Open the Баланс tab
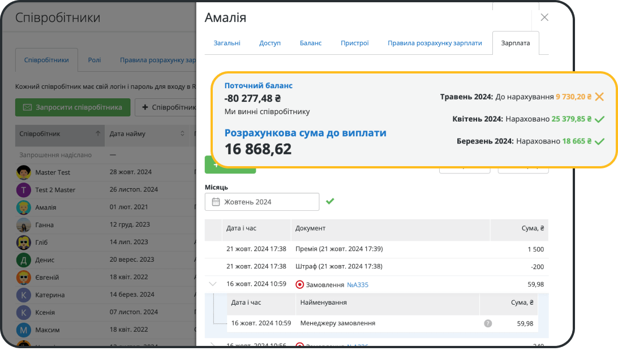Image resolution: width=618 pixels, height=364 pixels. pos(311,43)
